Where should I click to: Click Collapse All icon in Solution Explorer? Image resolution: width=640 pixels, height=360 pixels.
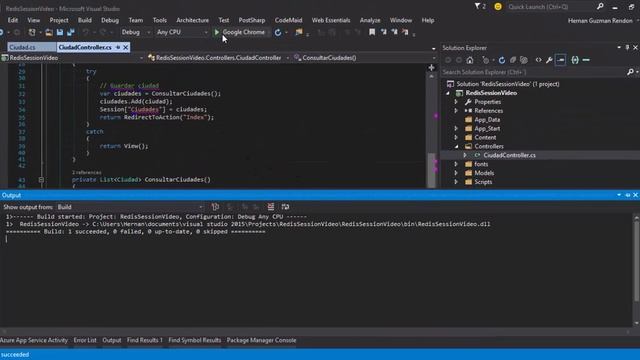pyautogui.click(x=513, y=60)
